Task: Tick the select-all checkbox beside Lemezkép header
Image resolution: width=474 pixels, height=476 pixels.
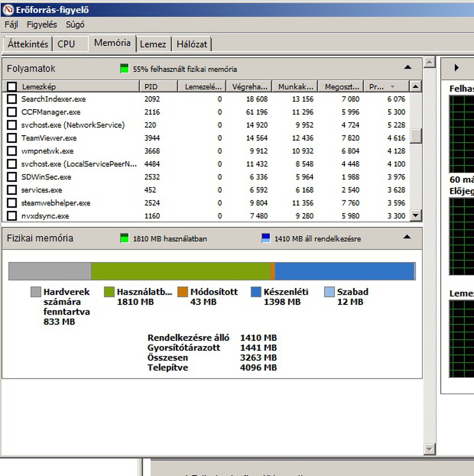Action: pyautogui.click(x=12, y=86)
